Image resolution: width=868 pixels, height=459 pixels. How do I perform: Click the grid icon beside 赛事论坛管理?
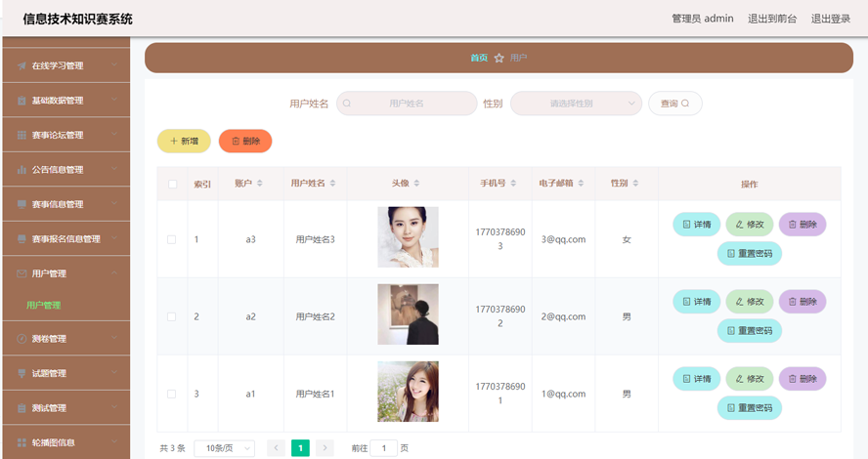point(22,135)
